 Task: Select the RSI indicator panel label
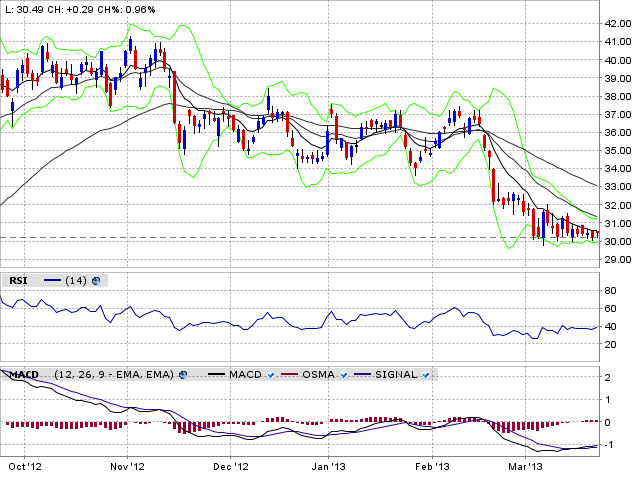point(17,281)
